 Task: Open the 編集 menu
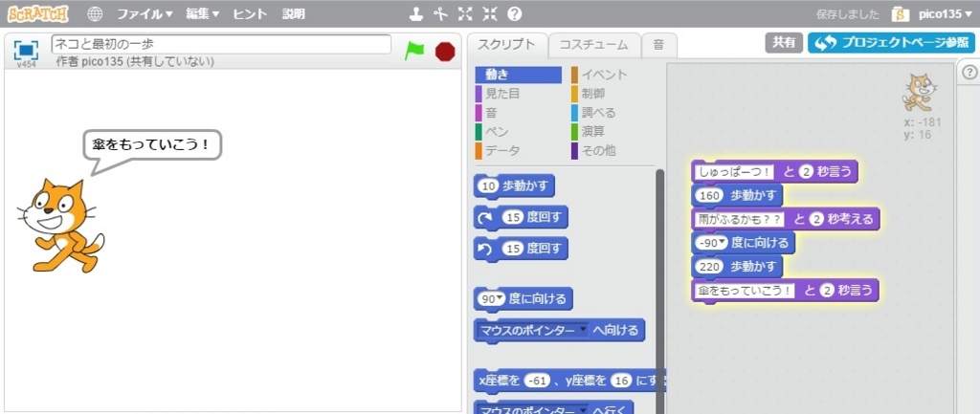[x=203, y=13]
